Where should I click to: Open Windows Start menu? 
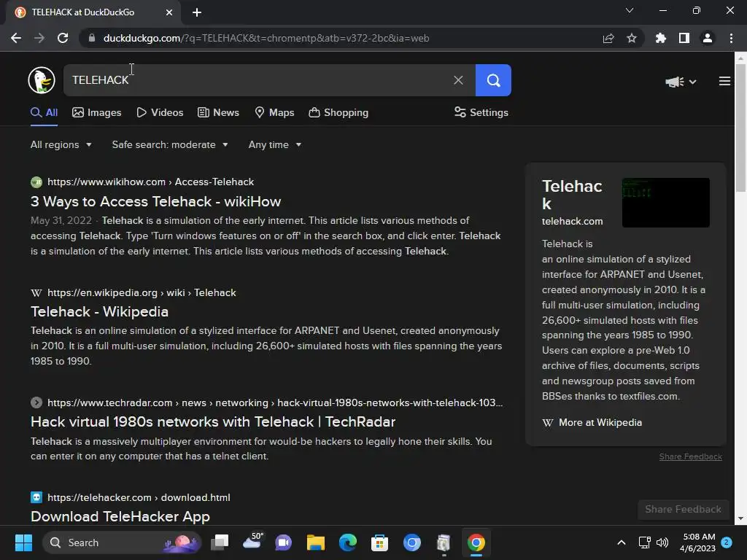[x=23, y=542]
